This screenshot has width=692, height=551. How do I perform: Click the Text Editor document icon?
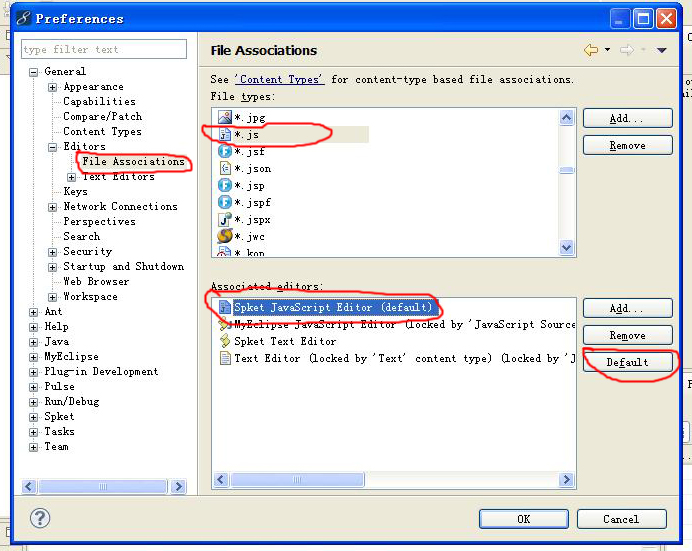point(225,358)
